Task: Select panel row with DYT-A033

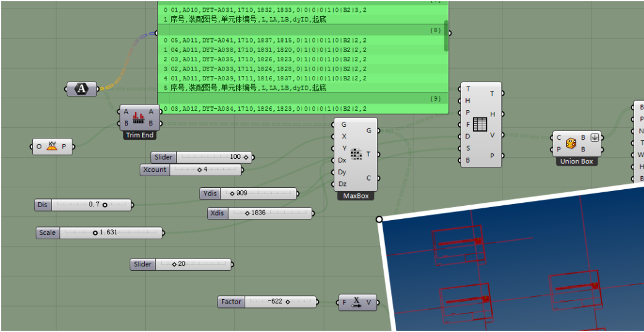Action: [x=303, y=69]
